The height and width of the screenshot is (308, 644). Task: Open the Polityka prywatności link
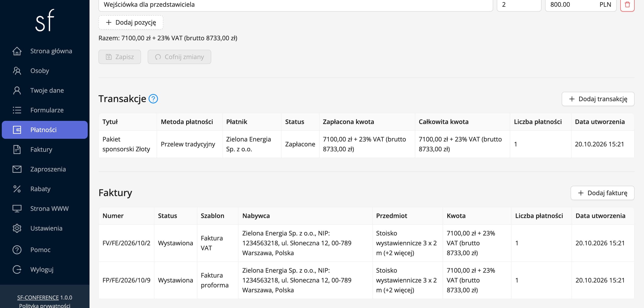[x=45, y=305]
